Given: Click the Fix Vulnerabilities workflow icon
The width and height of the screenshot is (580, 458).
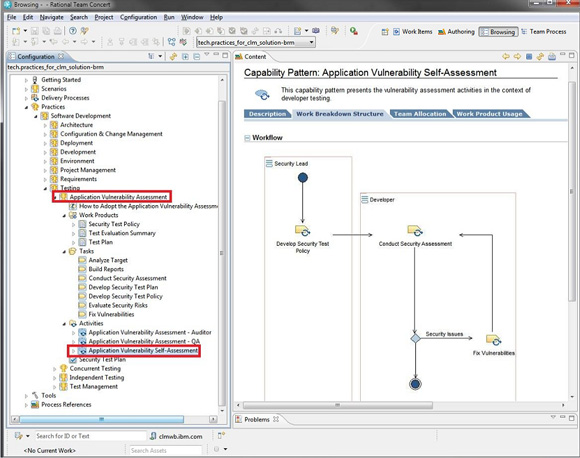Looking at the screenshot, I should point(493,340).
